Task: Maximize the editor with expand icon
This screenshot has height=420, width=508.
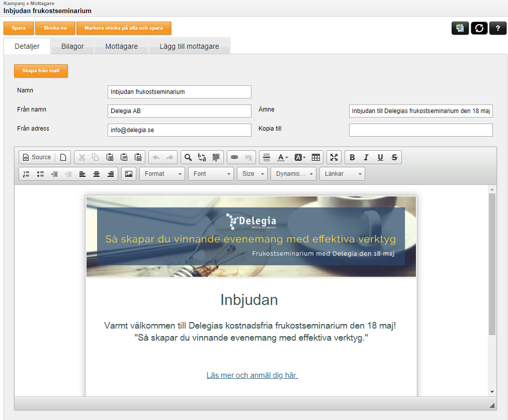Action: (x=334, y=157)
